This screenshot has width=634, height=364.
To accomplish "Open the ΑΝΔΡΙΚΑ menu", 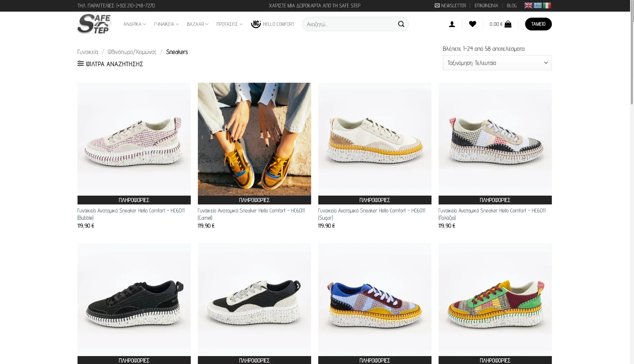I will pyautogui.click(x=133, y=24).
